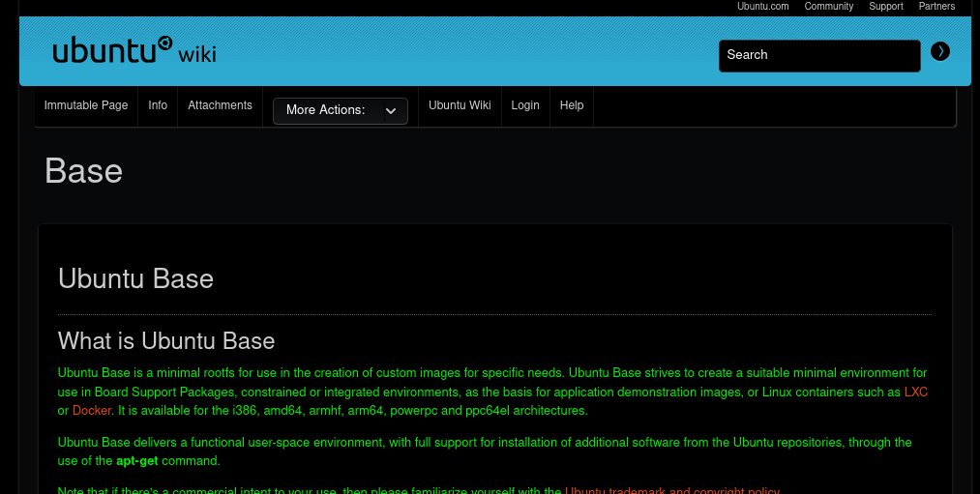Viewport: 980px width, 494px height.
Task: Open the More Actions dropdown
Action: tap(341, 110)
